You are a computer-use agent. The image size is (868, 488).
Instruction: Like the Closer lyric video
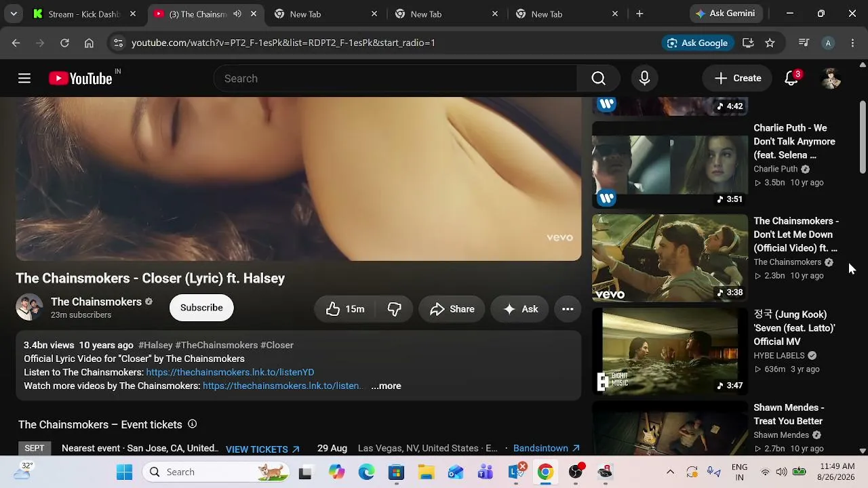(344, 309)
